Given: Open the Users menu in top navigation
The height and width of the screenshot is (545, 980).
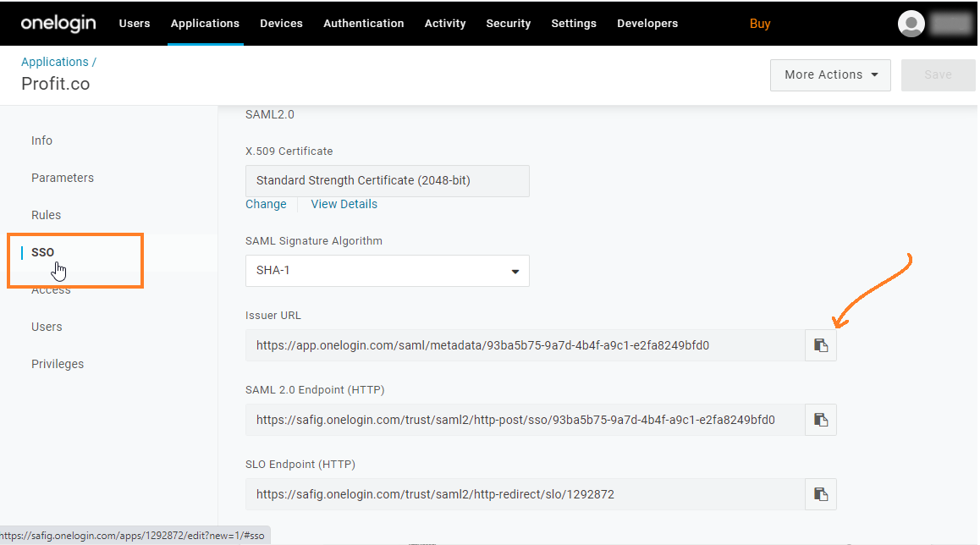Looking at the screenshot, I should point(135,23).
